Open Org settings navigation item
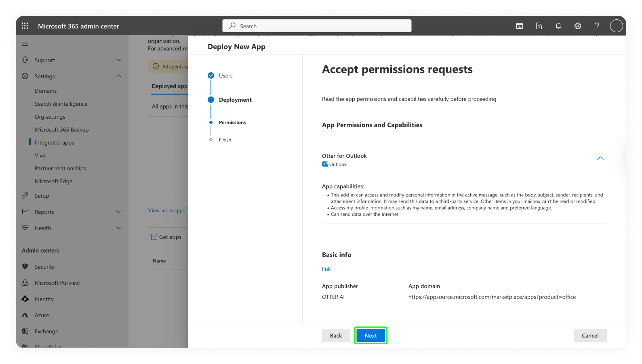Image resolution: width=642 pixels, height=364 pixels. pos(50,117)
